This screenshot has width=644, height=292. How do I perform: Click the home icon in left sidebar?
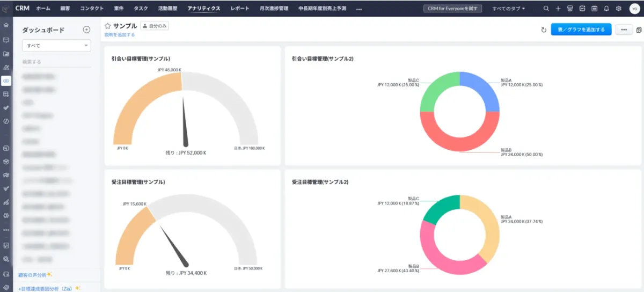[x=6, y=25]
